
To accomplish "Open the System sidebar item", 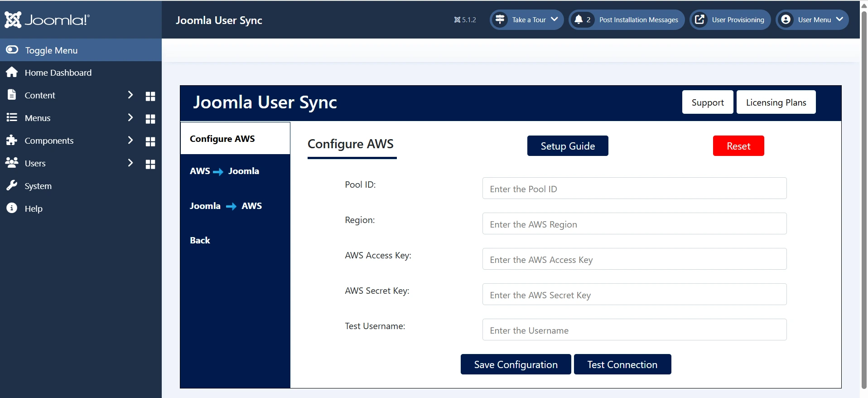I will tap(38, 186).
